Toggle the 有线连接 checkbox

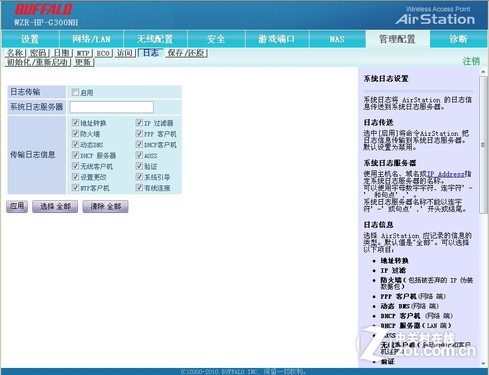[139, 187]
